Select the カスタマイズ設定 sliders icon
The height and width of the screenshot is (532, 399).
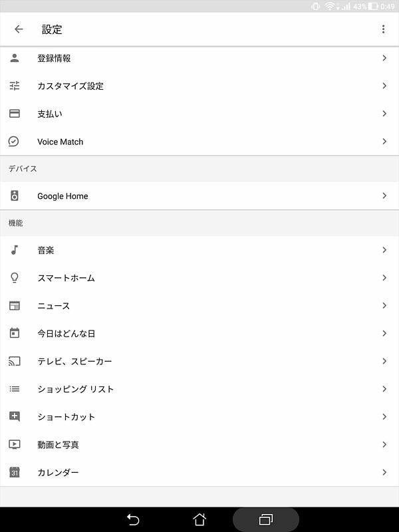pos(14,86)
